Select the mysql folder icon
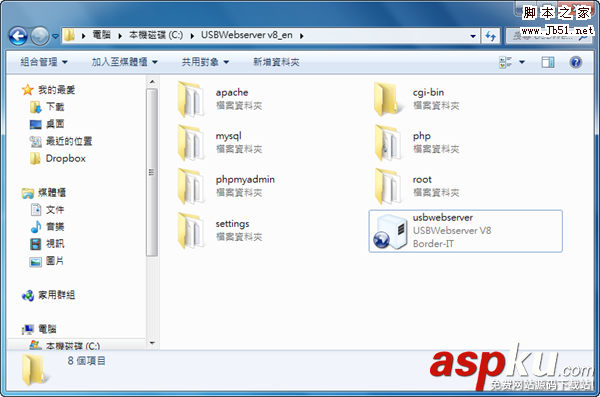Image resolution: width=600 pixels, height=397 pixels. click(191, 143)
